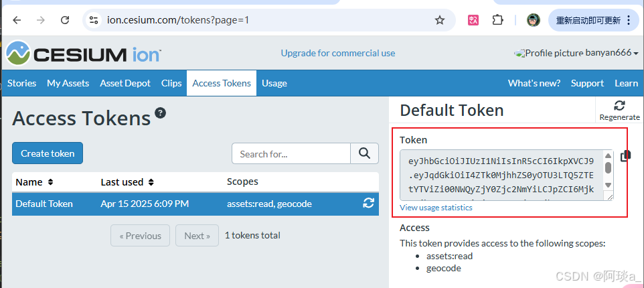
Task: Bookmark this page with the star icon
Action: click(440, 20)
